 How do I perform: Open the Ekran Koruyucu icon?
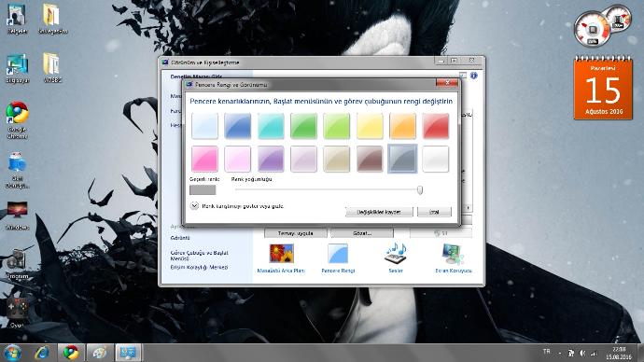pyautogui.click(x=453, y=258)
